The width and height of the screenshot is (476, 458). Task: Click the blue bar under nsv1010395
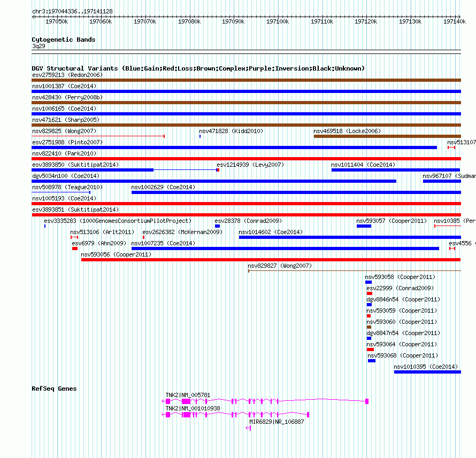427,372
